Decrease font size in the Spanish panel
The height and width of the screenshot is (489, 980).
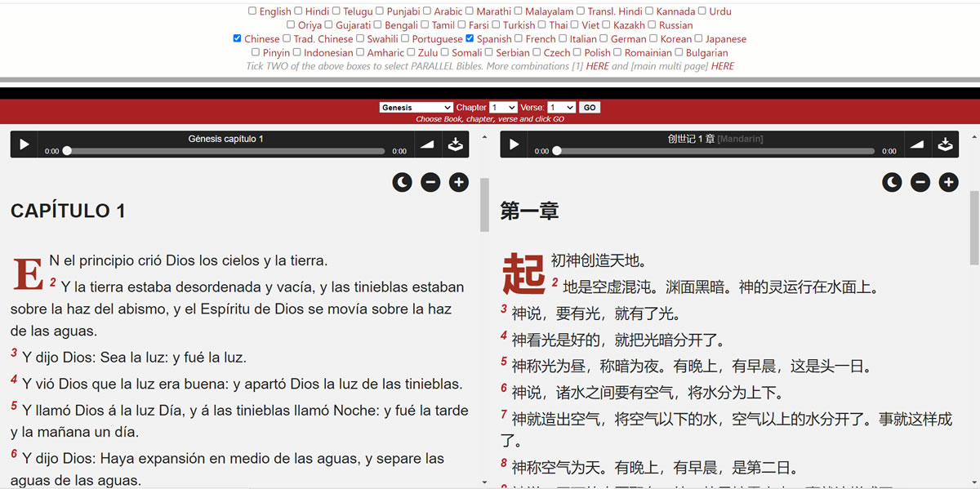[x=430, y=182]
